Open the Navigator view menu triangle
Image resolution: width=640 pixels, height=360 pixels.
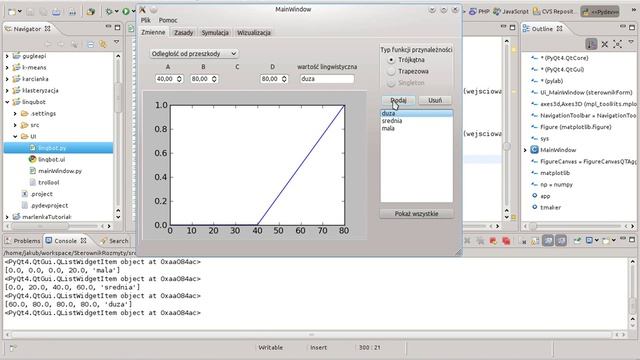(116, 42)
